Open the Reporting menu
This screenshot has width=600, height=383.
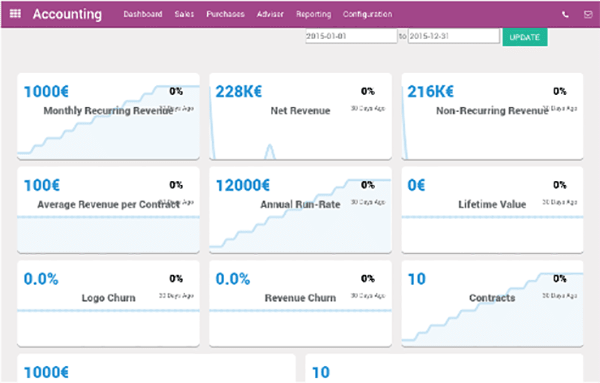[x=313, y=14]
